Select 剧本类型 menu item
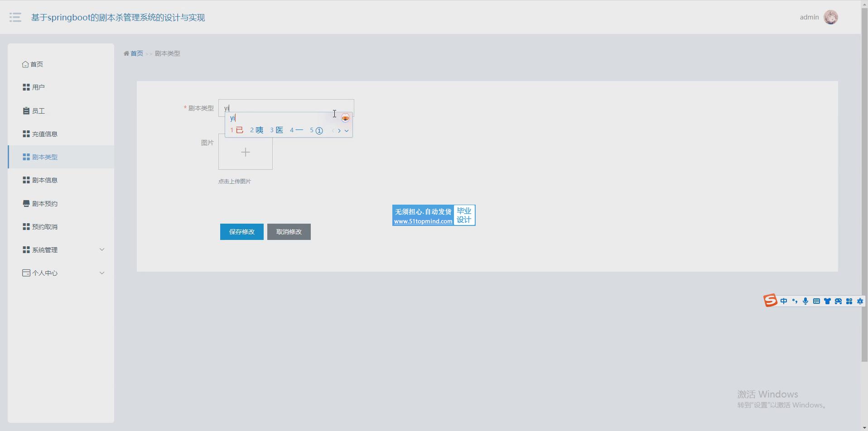 coord(61,157)
